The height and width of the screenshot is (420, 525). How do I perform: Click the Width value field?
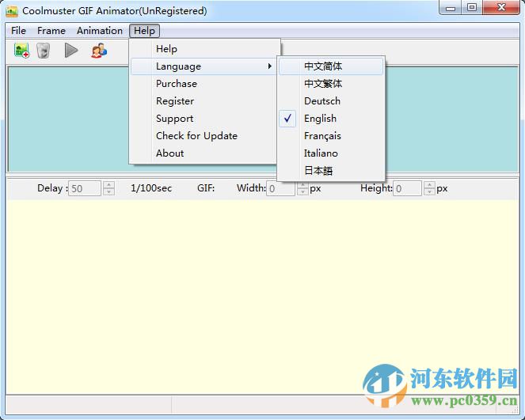(x=280, y=188)
